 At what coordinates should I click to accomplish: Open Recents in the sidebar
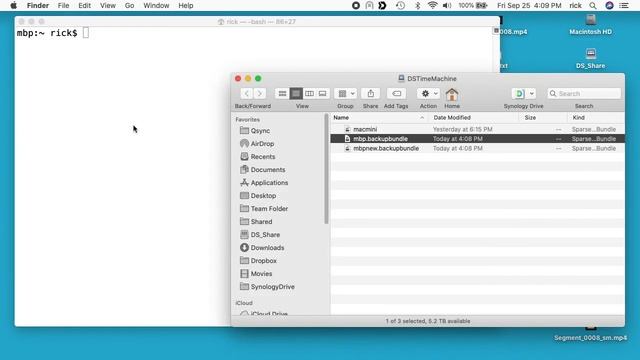tap(258, 157)
